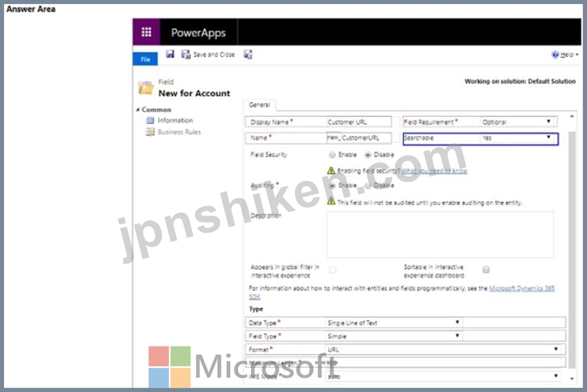
Task: Open the Microsoft Dynamics 365 SDK link
Action: coord(522,288)
